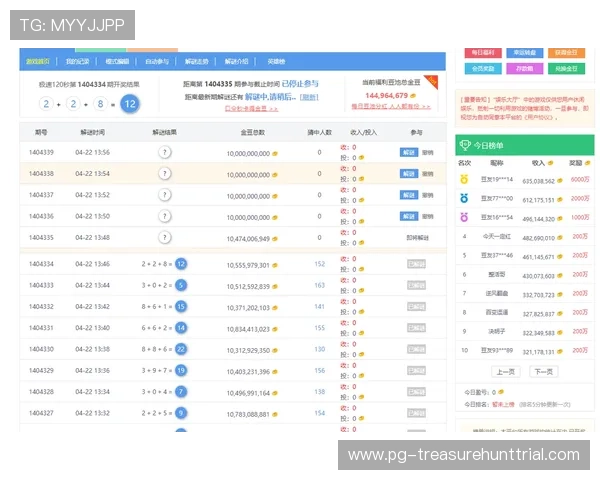Open the second tab in the blue navigation bar
The image size is (600, 480).
coord(77,61)
